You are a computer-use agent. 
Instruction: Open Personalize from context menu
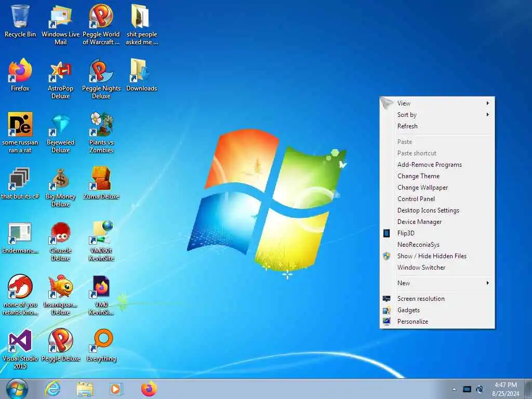[437, 322]
